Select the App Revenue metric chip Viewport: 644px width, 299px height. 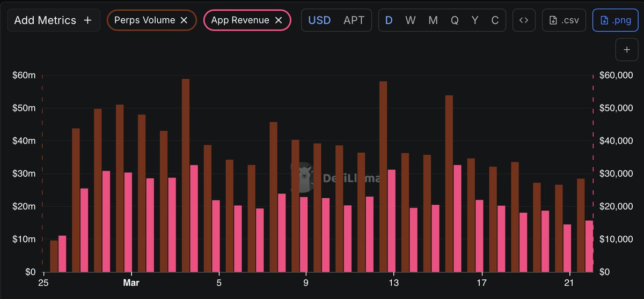point(247,20)
